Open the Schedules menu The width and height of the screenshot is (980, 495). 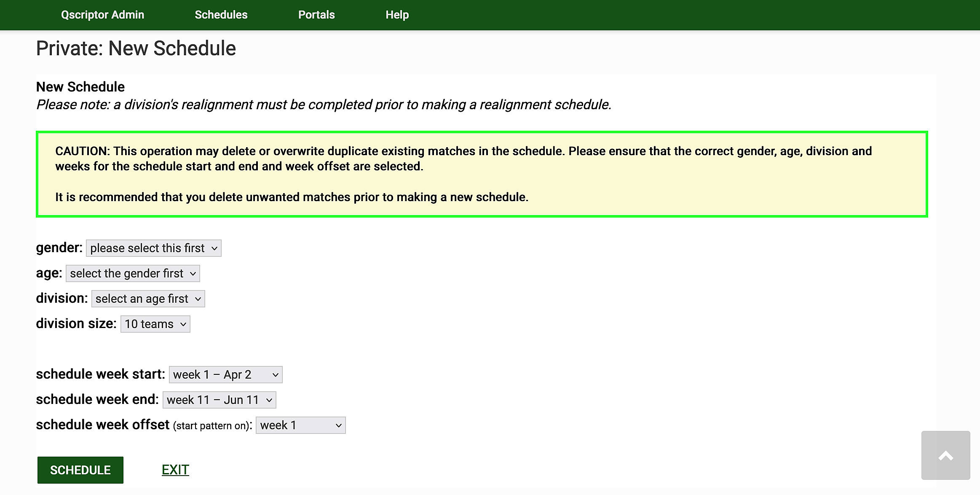tap(221, 15)
